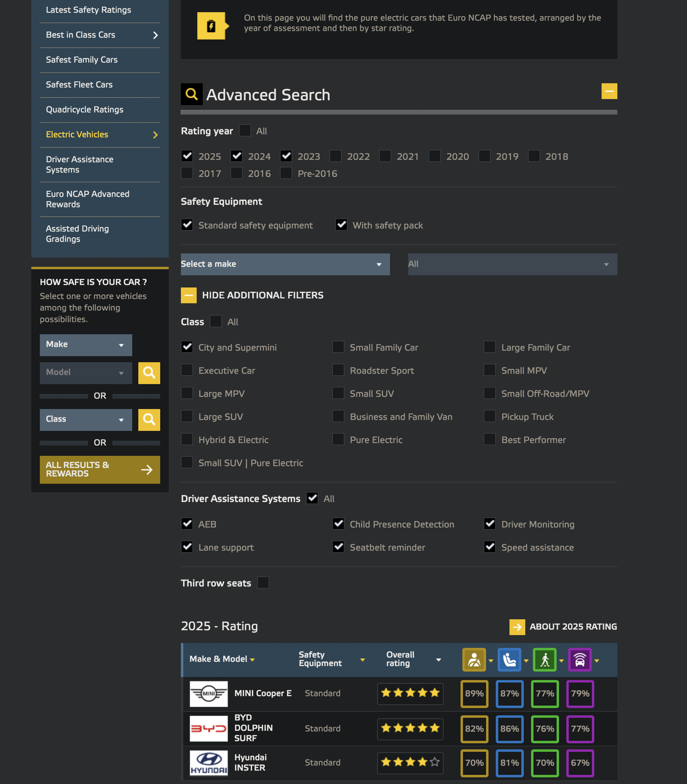Open the MINI Cooper E result row
This screenshot has height=784, width=687.
coord(263,693)
